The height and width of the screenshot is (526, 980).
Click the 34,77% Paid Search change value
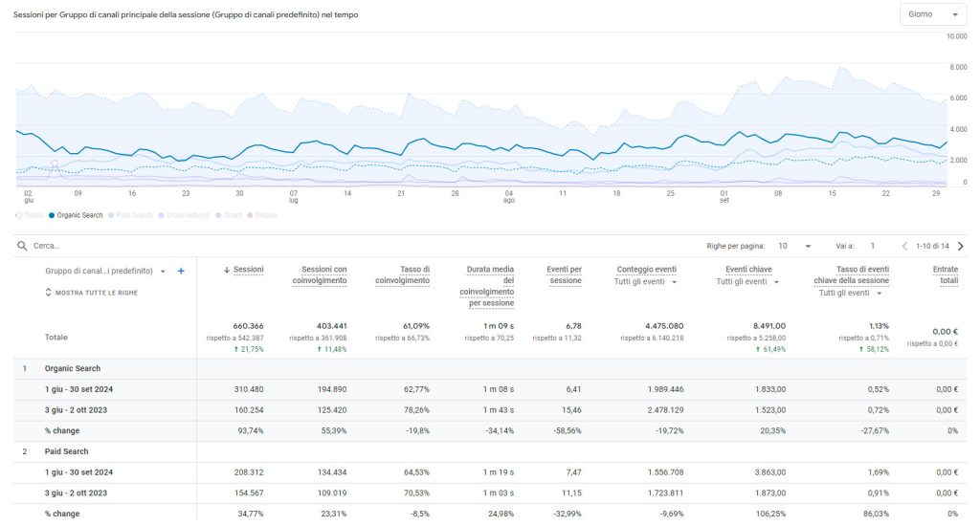[251, 514]
